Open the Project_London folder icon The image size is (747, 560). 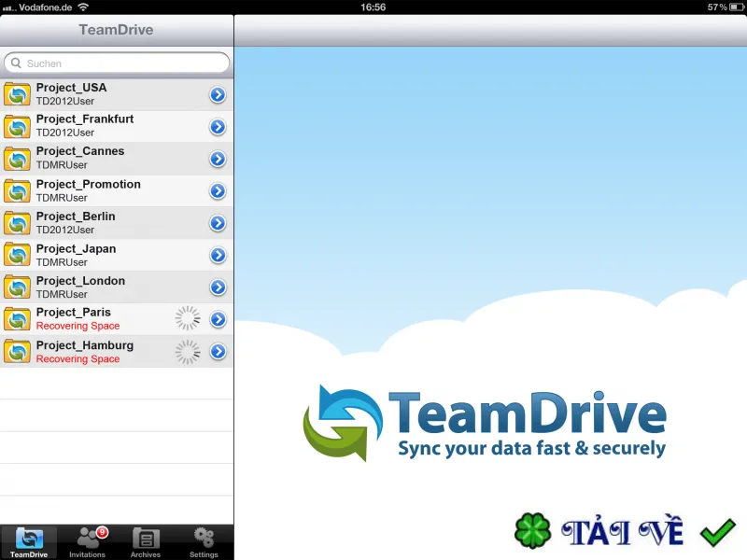click(x=17, y=287)
